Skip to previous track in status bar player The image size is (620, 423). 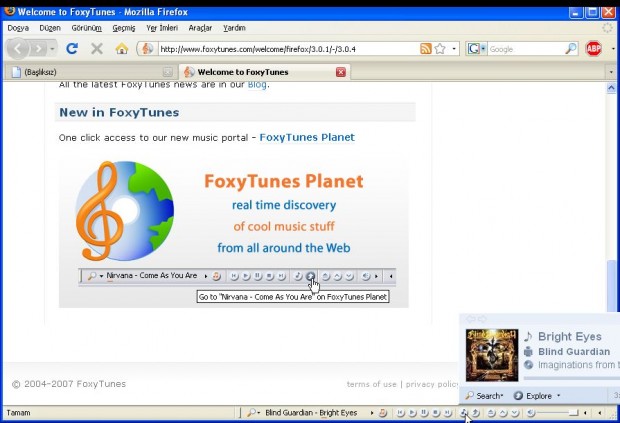click(x=401, y=413)
